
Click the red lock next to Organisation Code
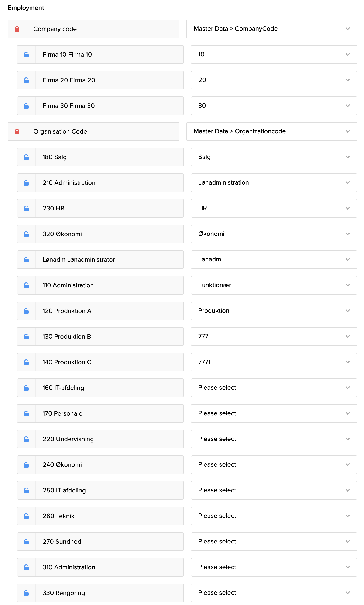(x=17, y=131)
